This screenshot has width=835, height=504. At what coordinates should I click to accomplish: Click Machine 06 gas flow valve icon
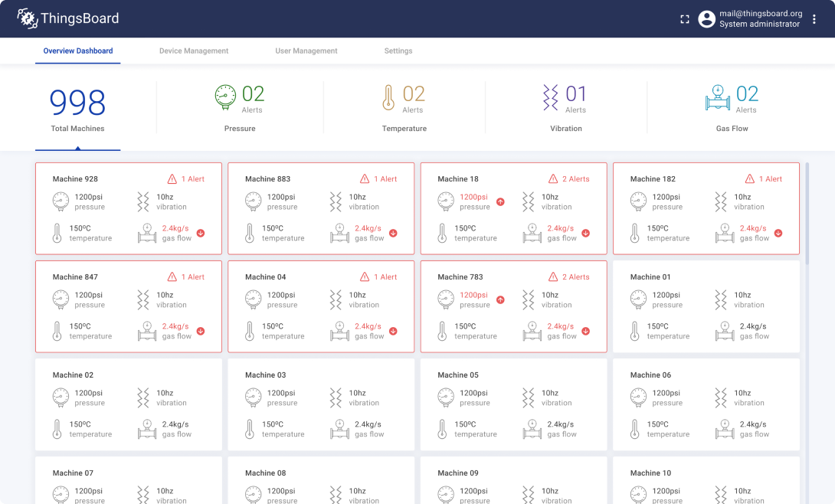[725, 429]
